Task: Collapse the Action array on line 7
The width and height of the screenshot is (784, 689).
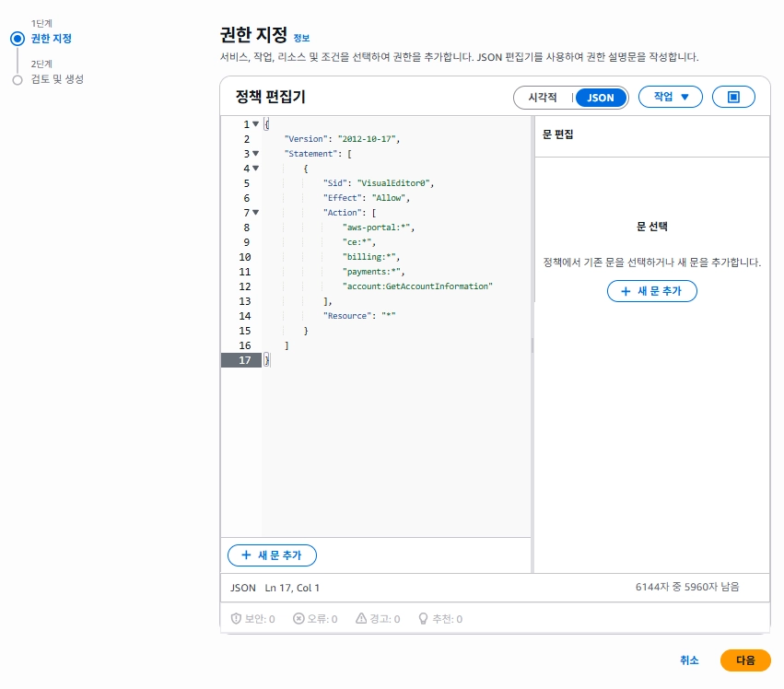Action: point(255,212)
